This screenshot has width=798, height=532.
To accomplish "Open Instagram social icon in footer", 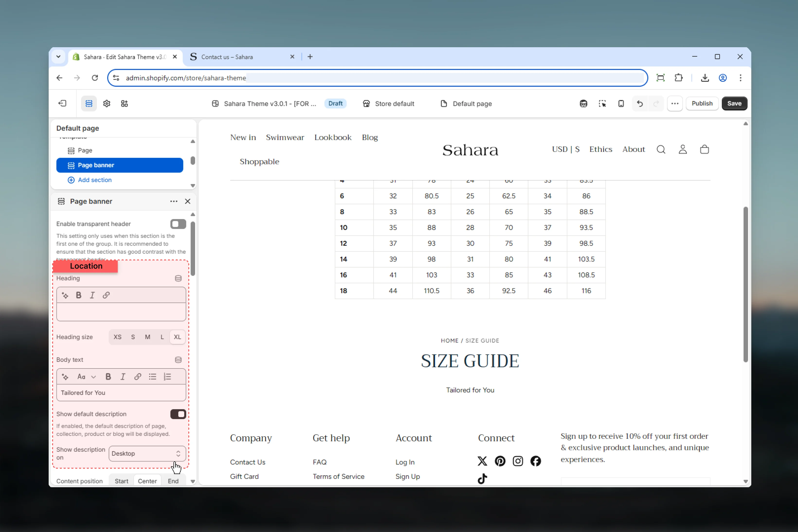I will (517, 461).
